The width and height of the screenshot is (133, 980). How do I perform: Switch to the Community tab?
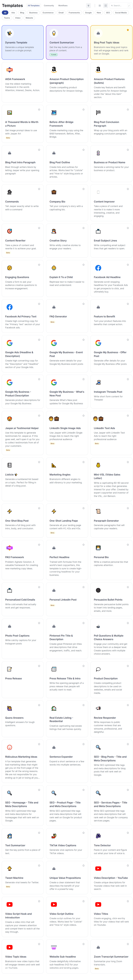(50, 6)
